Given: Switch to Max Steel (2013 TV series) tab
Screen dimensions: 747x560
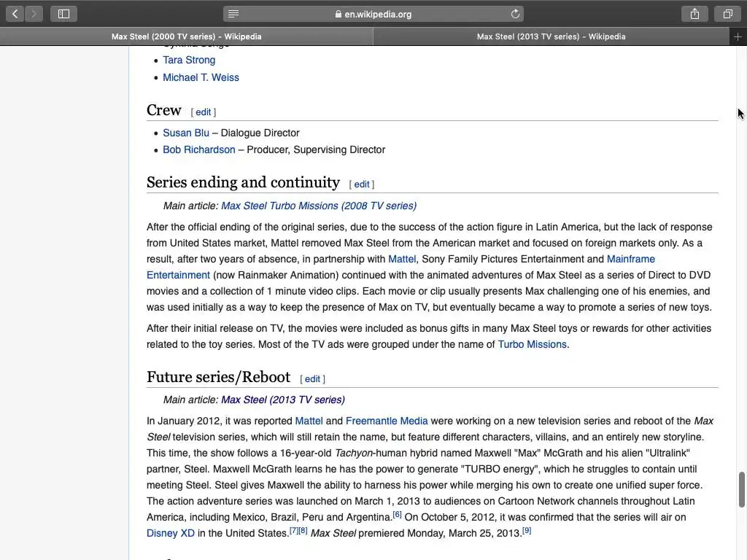Looking at the screenshot, I should pos(551,36).
